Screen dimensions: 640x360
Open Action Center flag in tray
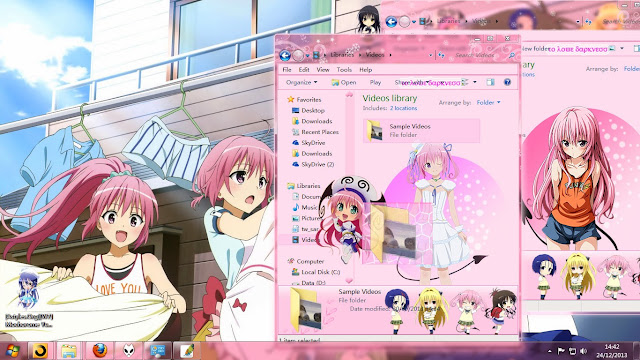561,351
